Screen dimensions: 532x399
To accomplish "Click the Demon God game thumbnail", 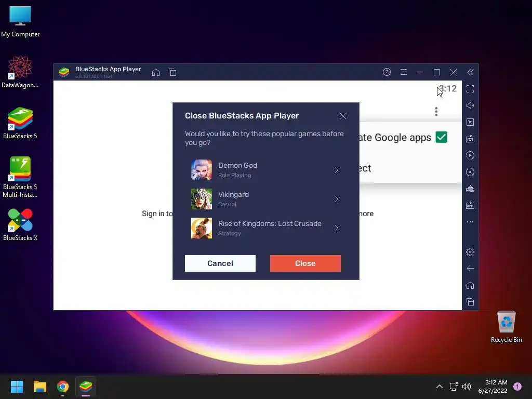I will [x=202, y=170].
